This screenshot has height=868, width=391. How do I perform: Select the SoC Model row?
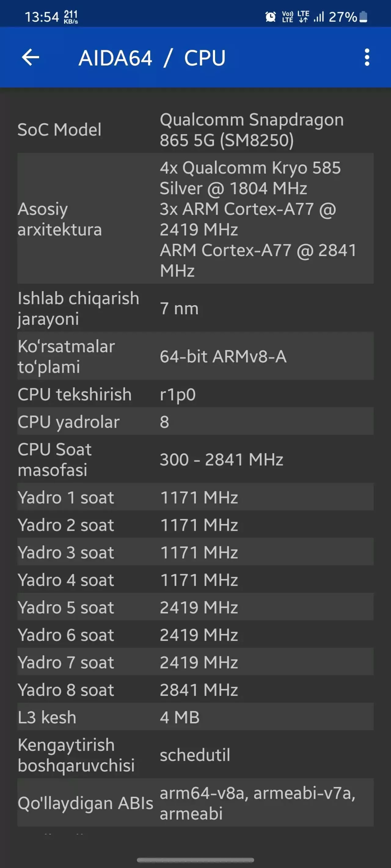[195, 130]
